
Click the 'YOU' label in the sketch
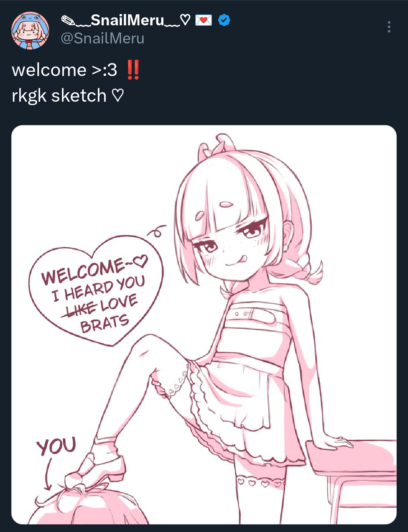pos(56,446)
